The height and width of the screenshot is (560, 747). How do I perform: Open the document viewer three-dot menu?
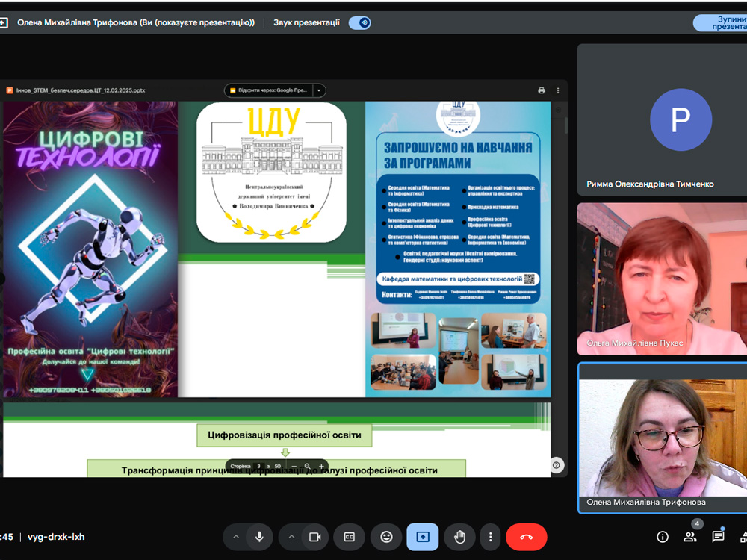557,90
